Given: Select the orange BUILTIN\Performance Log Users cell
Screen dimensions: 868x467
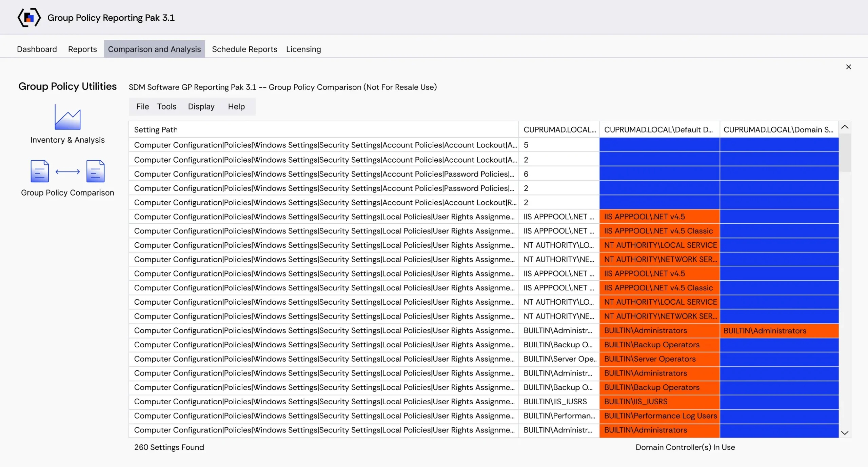Looking at the screenshot, I should 659,416.
